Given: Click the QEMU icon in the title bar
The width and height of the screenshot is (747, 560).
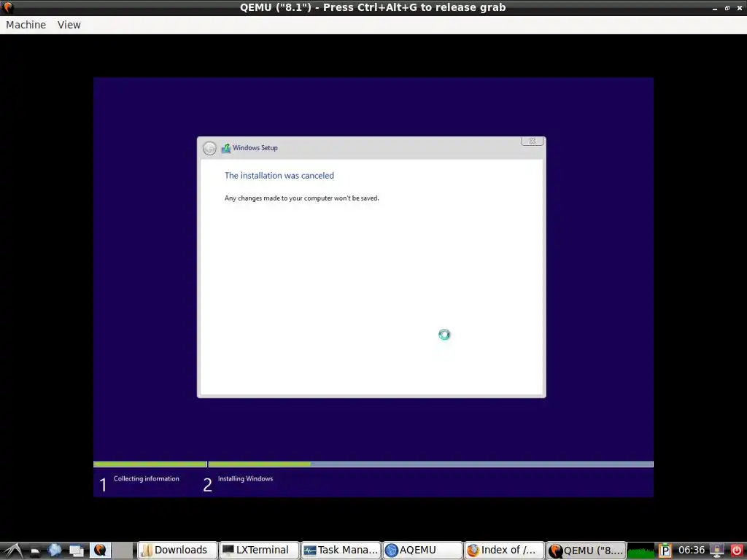Looking at the screenshot, I should [8, 7].
